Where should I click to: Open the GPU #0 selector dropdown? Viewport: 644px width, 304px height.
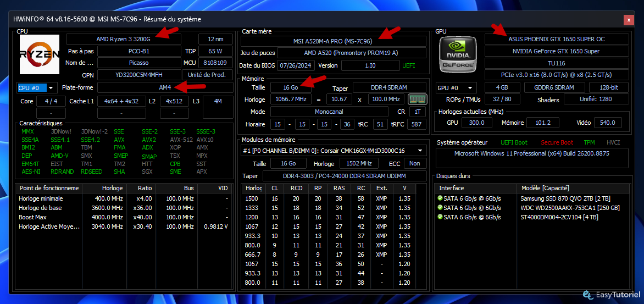tap(456, 87)
